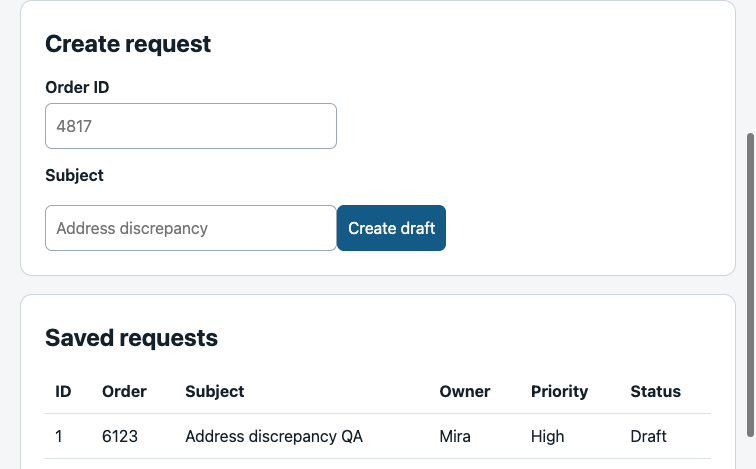Click the page vertical scrollbar

(x=750, y=284)
